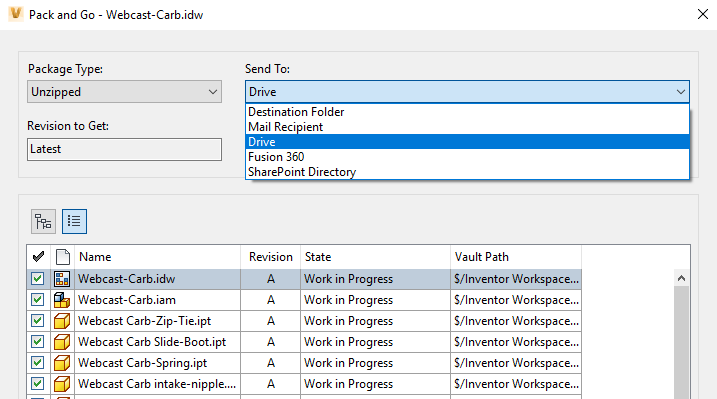Sort by Revision column header
The width and height of the screenshot is (717, 399).
[271, 257]
